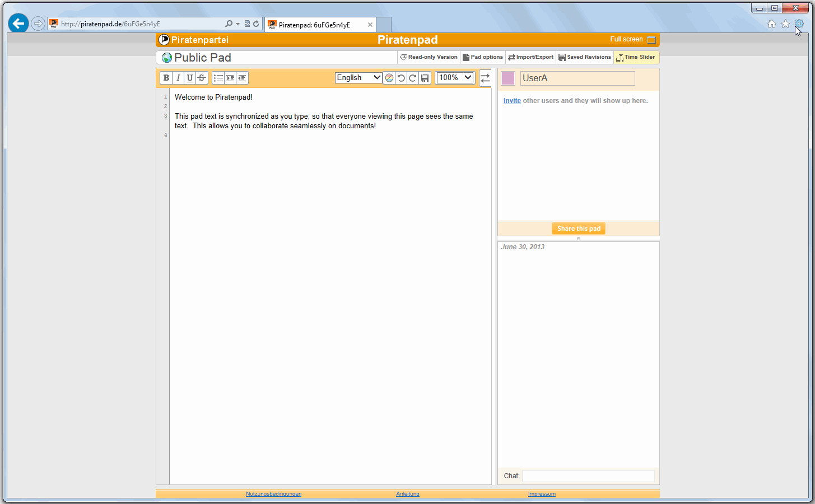Screen dimensions: 815x504
Task: Click the 'Piratenpad' header title
Action: 408,40
